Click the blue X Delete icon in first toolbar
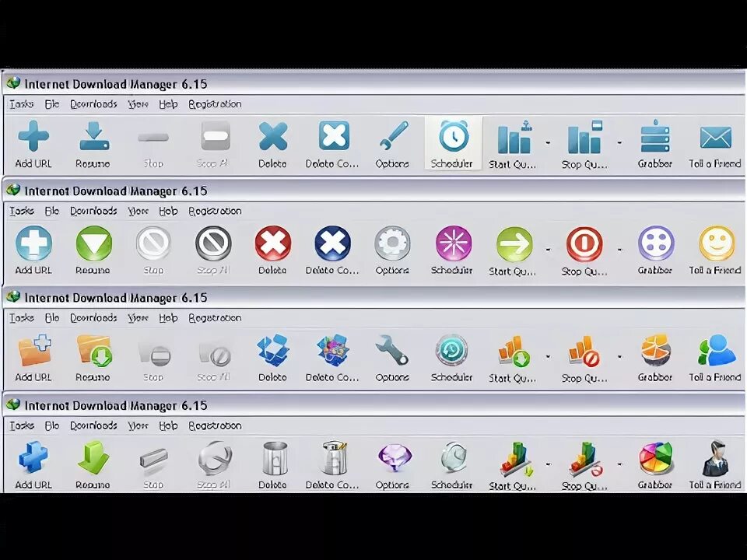 point(273,136)
